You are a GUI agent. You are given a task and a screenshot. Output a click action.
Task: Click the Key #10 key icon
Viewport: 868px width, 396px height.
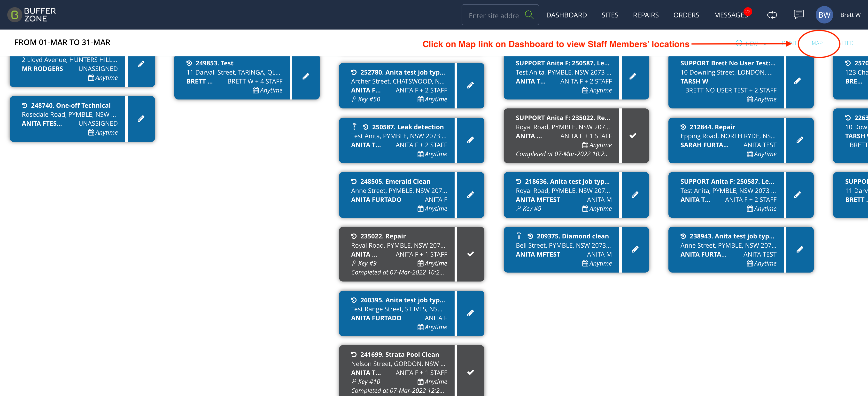(354, 381)
